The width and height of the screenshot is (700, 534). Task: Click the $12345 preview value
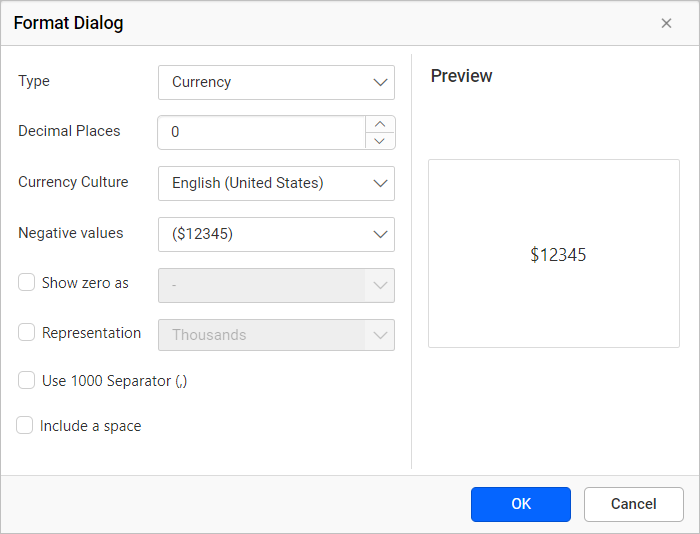(x=558, y=255)
